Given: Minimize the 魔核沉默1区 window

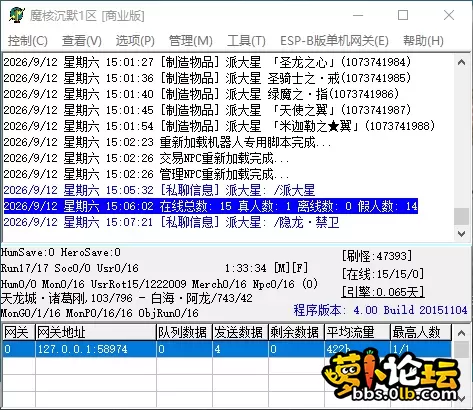Looking at the screenshot, I should [x=358, y=15].
